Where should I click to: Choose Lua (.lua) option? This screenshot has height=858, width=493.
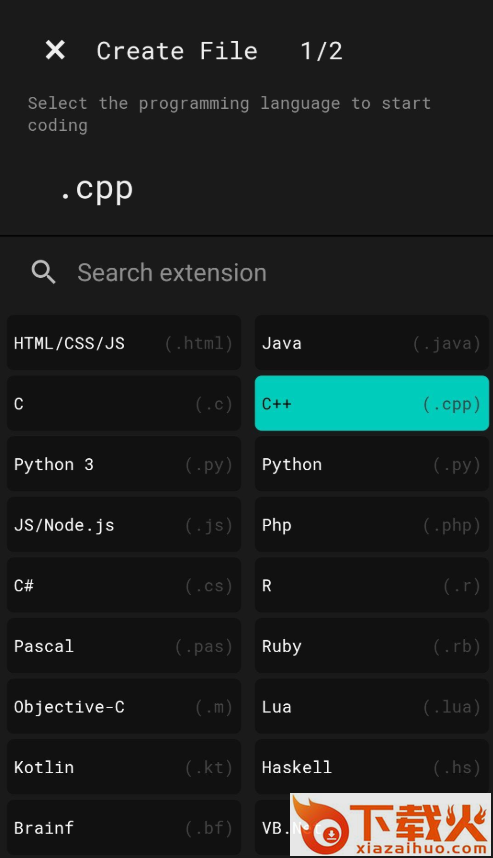point(372,706)
